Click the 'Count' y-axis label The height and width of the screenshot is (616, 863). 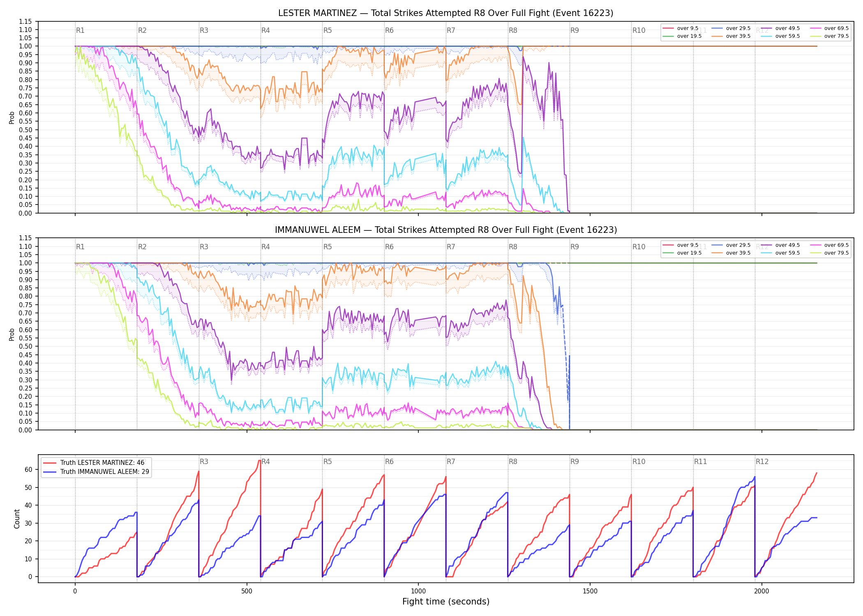click(17, 519)
